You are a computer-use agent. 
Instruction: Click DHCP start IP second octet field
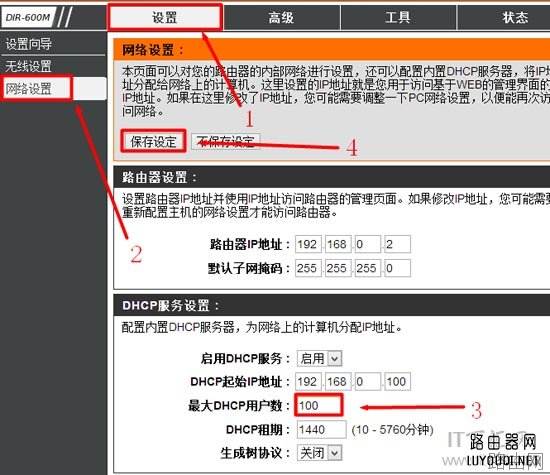coord(338,381)
